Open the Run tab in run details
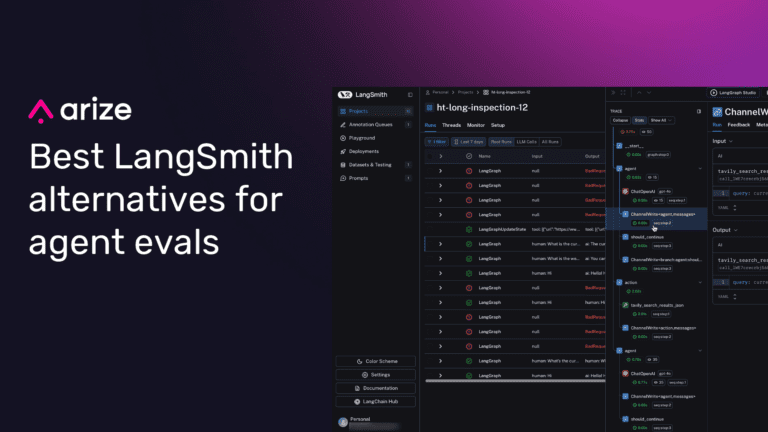 point(717,125)
